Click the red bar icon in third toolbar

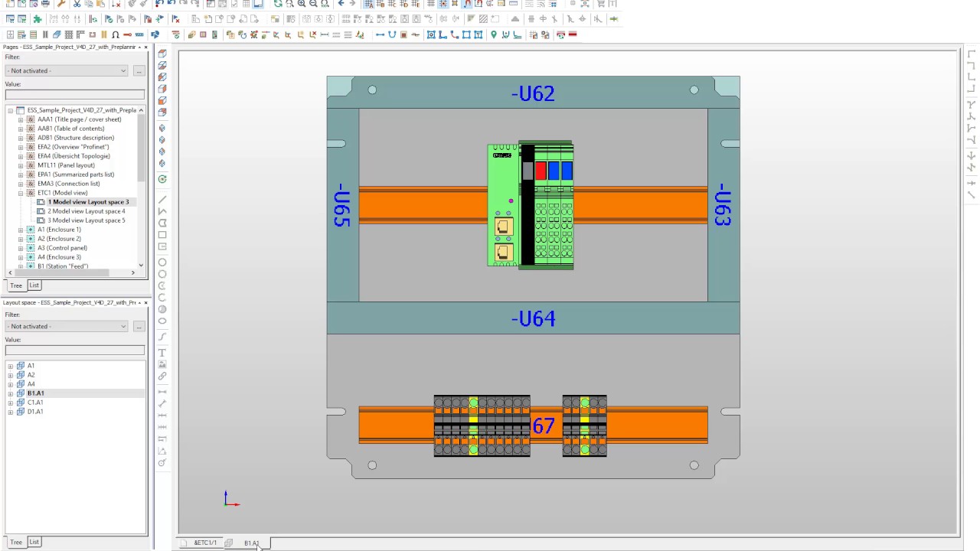pyautogui.click(x=573, y=34)
